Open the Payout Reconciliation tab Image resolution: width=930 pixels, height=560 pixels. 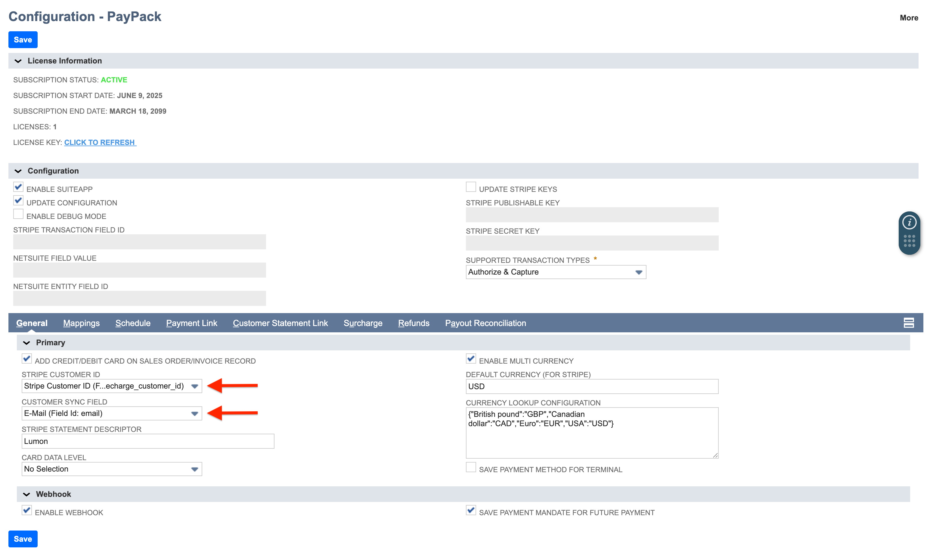(x=485, y=323)
